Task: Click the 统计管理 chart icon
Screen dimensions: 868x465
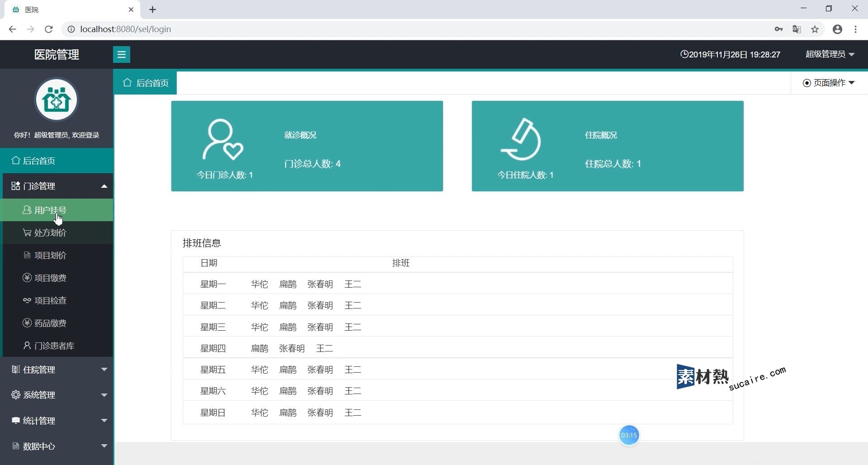Action: (15, 421)
